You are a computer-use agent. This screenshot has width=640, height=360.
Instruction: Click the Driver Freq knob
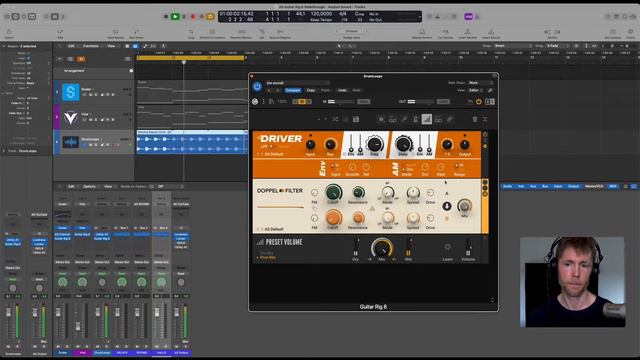pos(374,144)
